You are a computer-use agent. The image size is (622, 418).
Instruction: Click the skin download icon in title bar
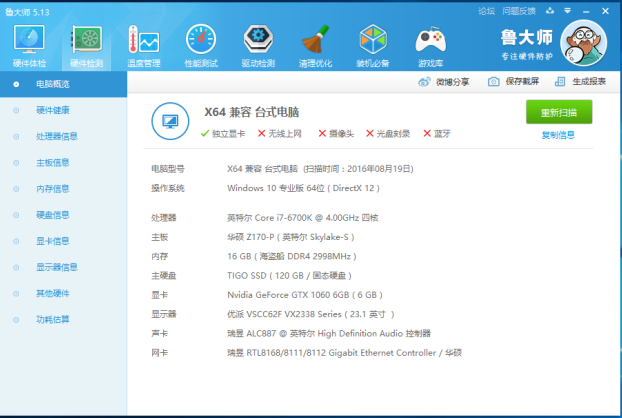[x=550, y=11]
